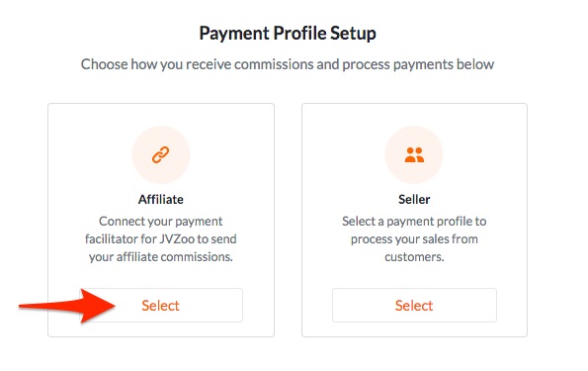Click the word 'customers.' in Seller card
This screenshot has width=588, height=371.
[x=414, y=257]
